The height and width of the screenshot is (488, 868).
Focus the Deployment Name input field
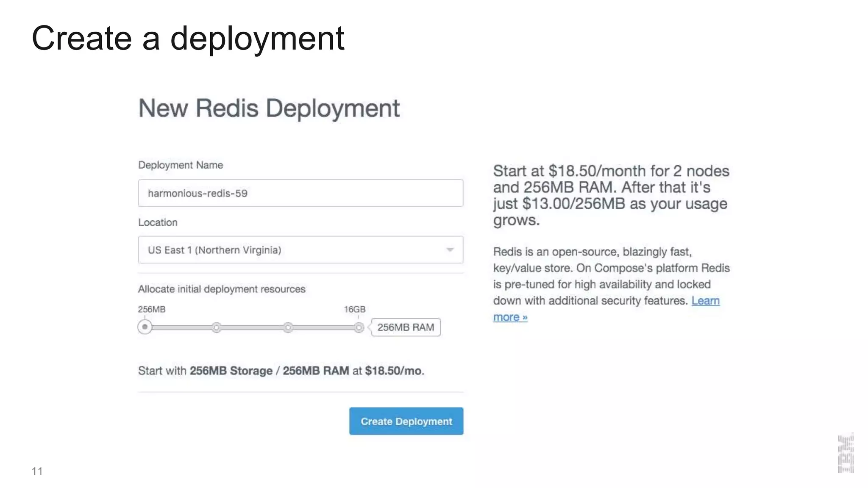[x=300, y=193]
